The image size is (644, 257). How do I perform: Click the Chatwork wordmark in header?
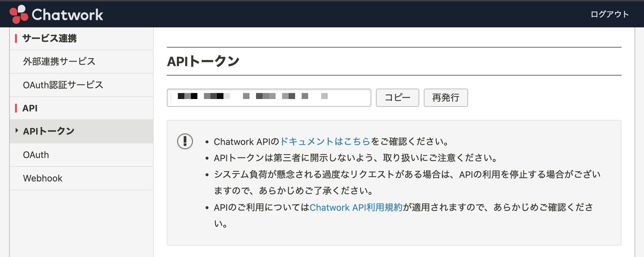click(x=67, y=15)
